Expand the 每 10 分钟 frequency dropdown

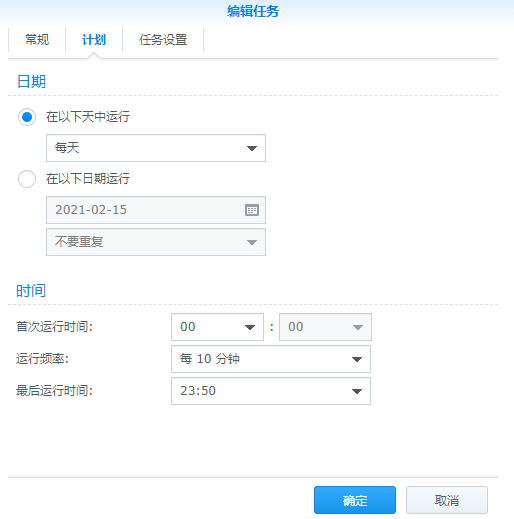coord(271,359)
